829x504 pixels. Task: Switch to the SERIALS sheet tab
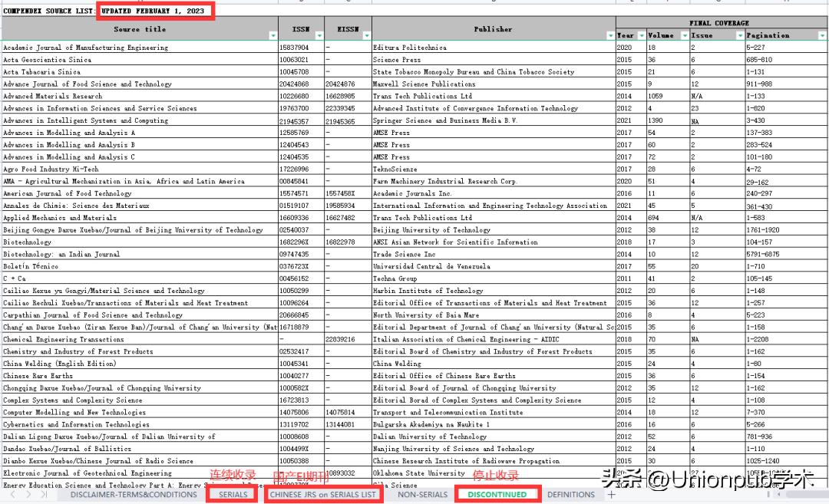[233, 495]
